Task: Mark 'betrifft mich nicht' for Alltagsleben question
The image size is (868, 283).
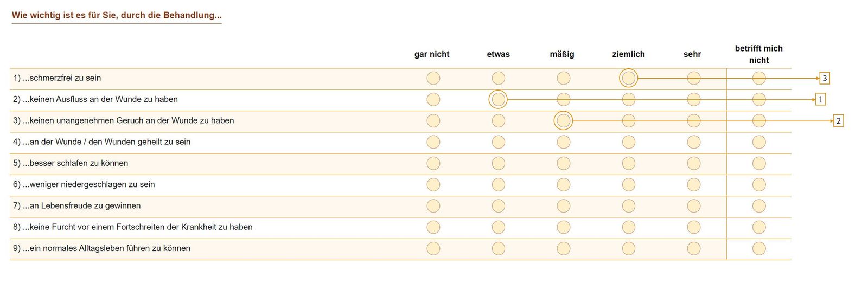Action: pyautogui.click(x=758, y=248)
